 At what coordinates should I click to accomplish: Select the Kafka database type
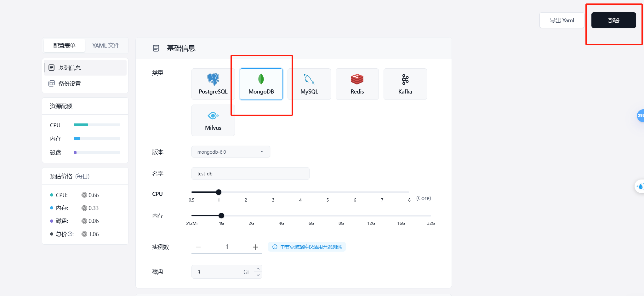(x=405, y=84)
